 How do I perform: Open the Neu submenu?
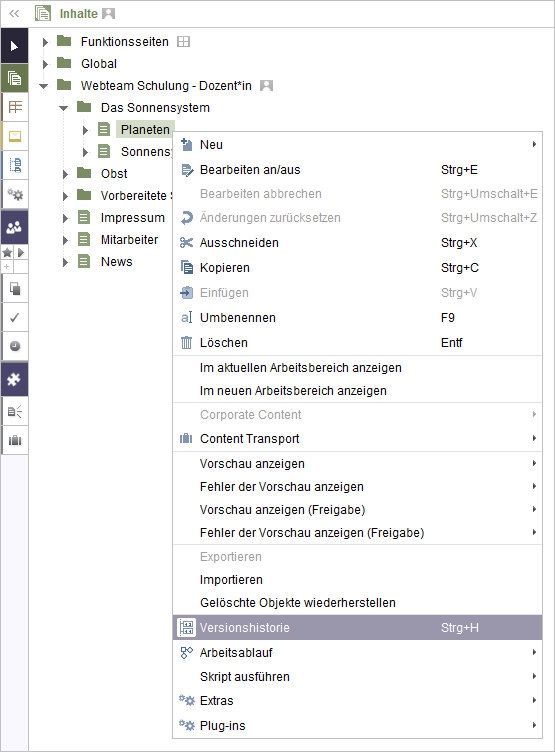357,144
